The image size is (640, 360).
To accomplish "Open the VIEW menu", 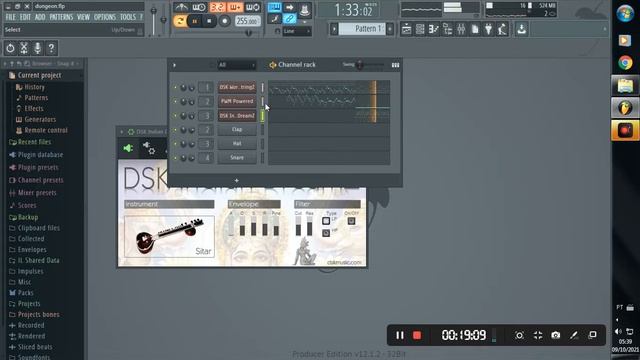I will point(83,17).
